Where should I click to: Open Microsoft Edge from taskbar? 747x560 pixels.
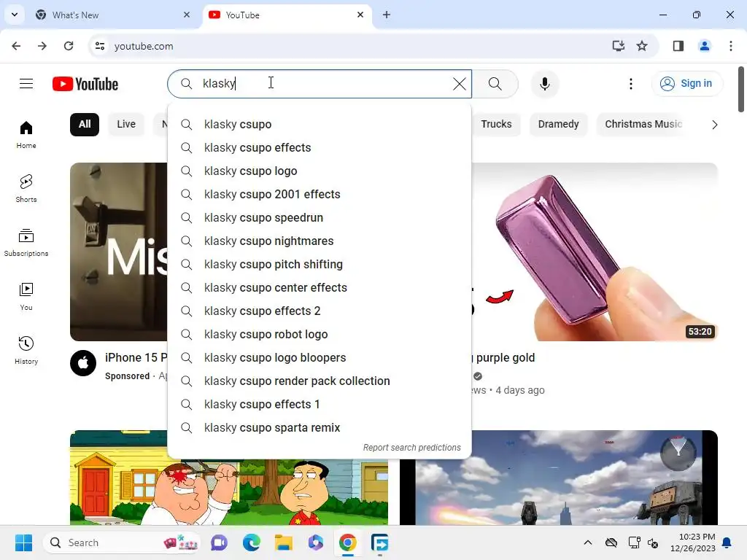251,542
